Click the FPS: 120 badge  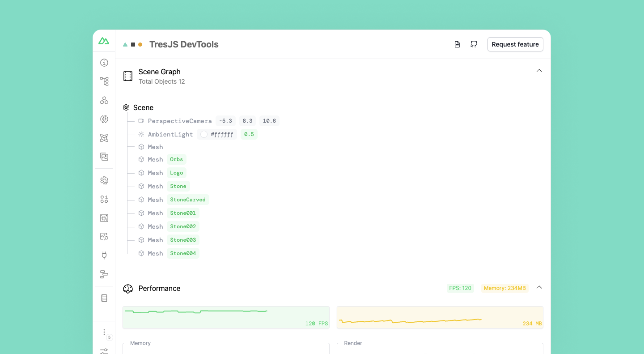460,288
